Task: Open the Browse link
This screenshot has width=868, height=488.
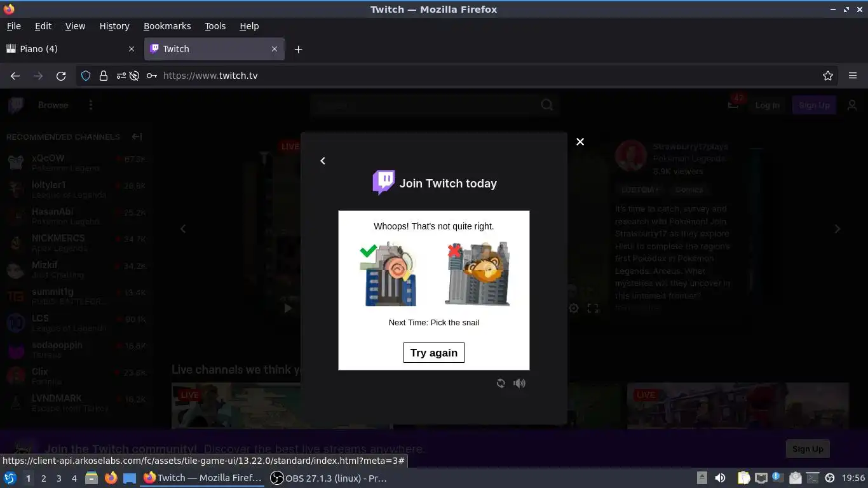Action: point(53,105)
